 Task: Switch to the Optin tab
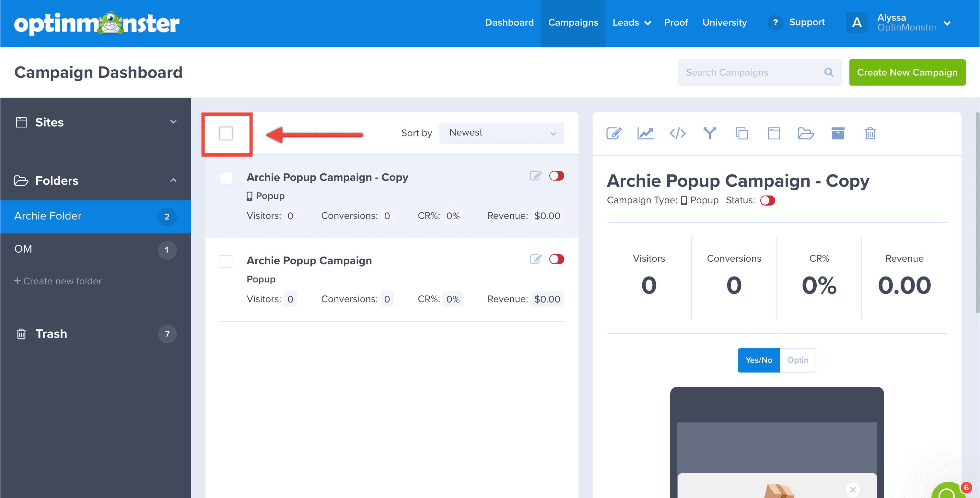click(798, 360)
